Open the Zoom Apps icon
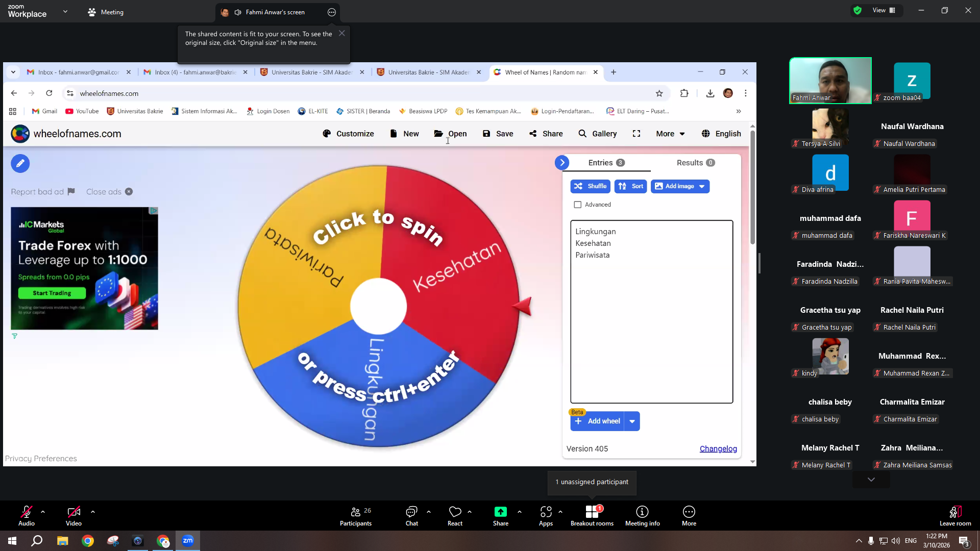The image size is (980, 551). tap(546, 512)
